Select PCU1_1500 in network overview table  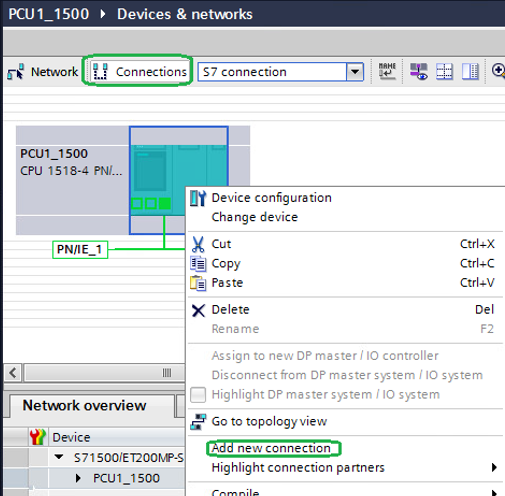tap(126, 478)
